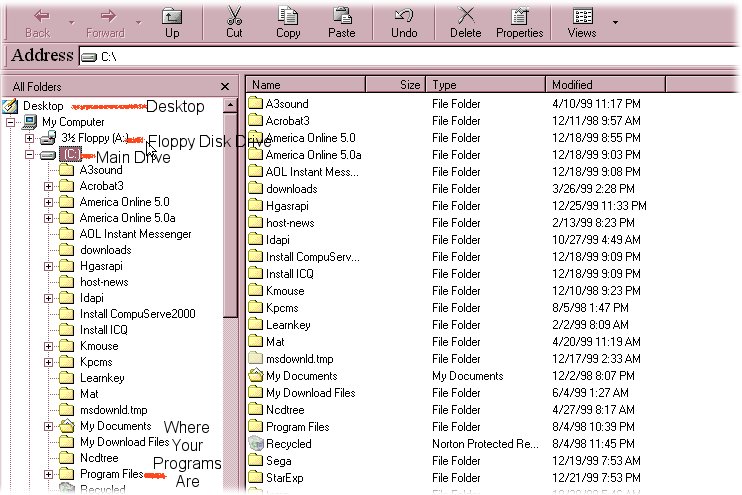The height and width of the screenshot is (495, 742).
Task: Click the Views toolbar icon
Action: (583, 16)
